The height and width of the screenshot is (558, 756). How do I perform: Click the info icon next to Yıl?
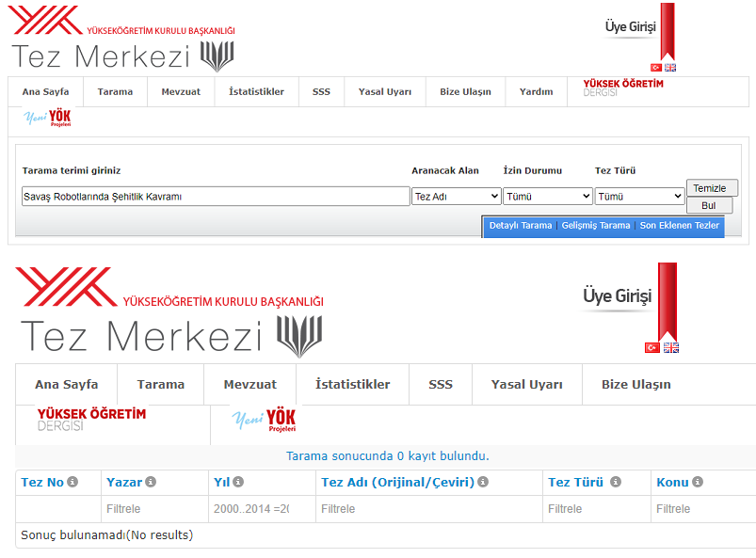tap(238, 482)
